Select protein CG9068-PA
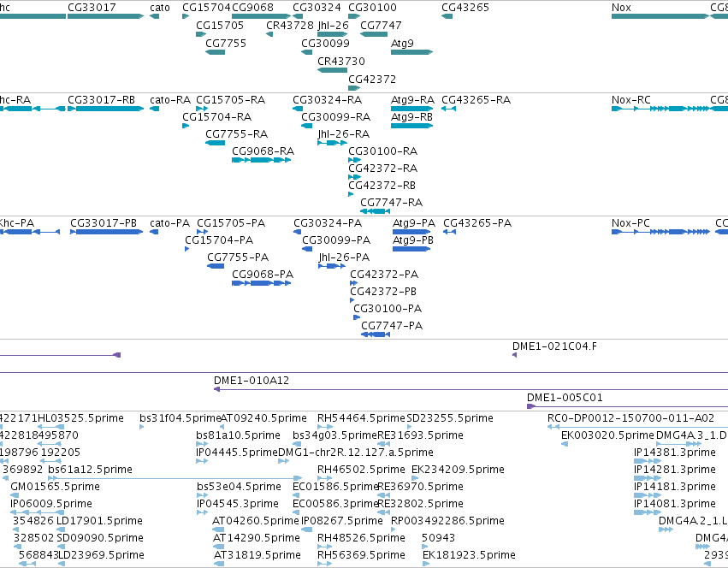Screen dimensions: 728x568 click(x=263, y=275)
